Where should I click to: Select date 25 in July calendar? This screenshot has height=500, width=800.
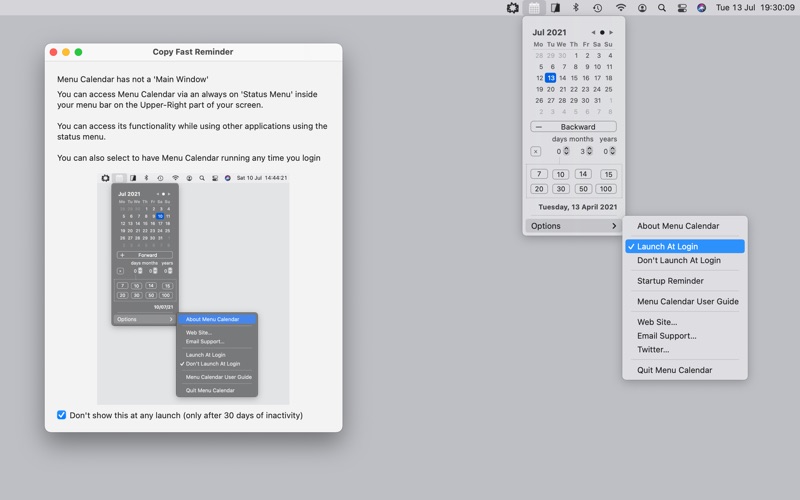coord(609,89)
